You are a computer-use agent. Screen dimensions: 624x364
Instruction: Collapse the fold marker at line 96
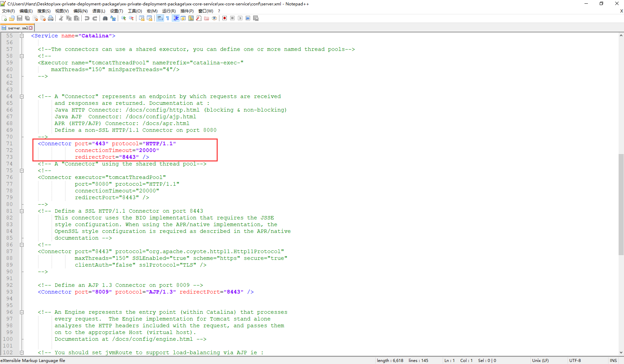tap(22, 312)
